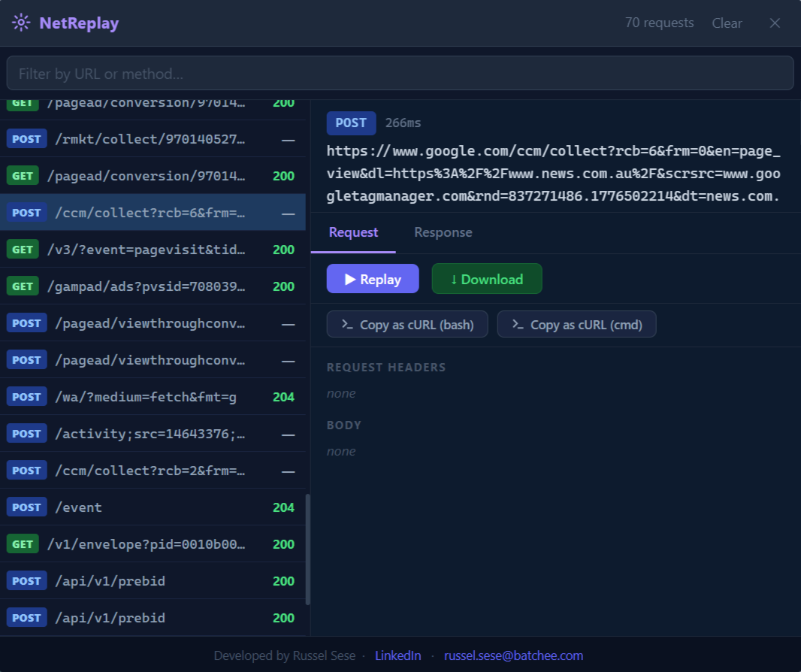This screenshot has width=801, height=672.
Task: Click the filter by URL or method field
Action: (400, 73)
